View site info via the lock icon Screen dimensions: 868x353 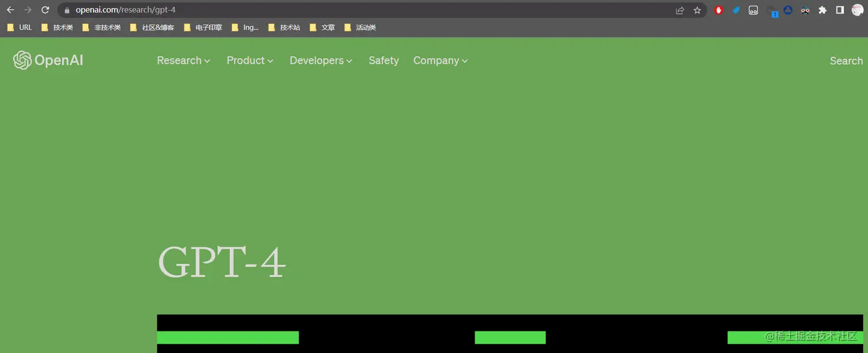(67, 10)
